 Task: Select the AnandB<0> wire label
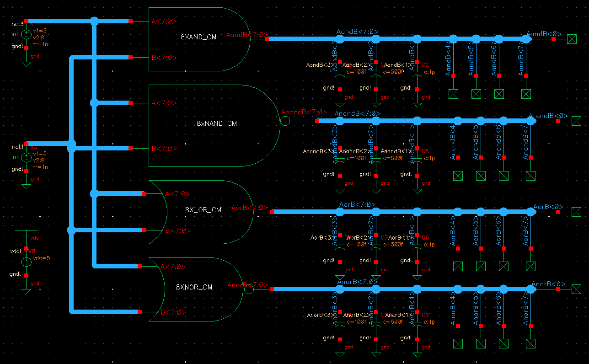549,116
